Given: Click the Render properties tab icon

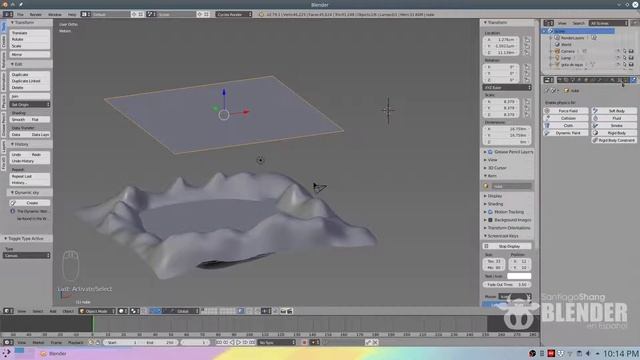Looking at the screenshot, I should (560, 80).
